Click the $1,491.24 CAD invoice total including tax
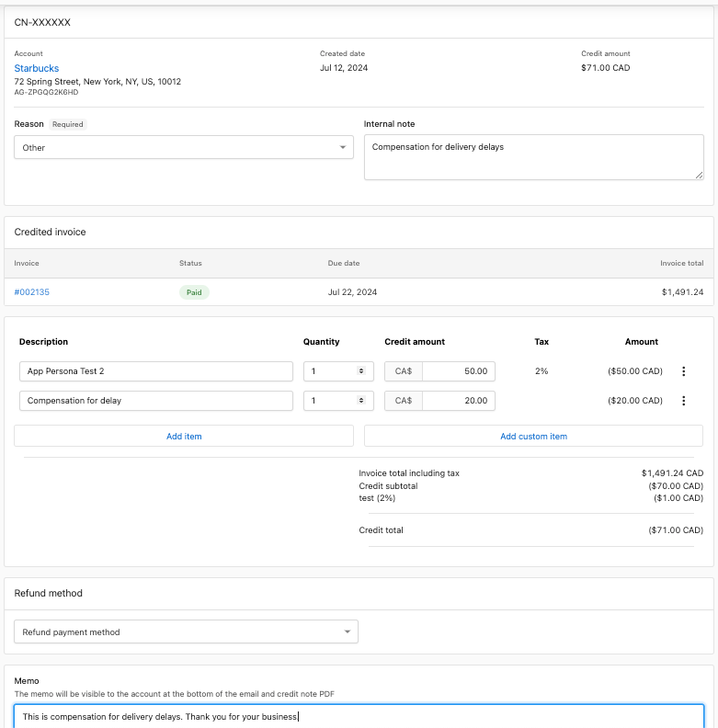The image size is (718, 728). [672, 473]
